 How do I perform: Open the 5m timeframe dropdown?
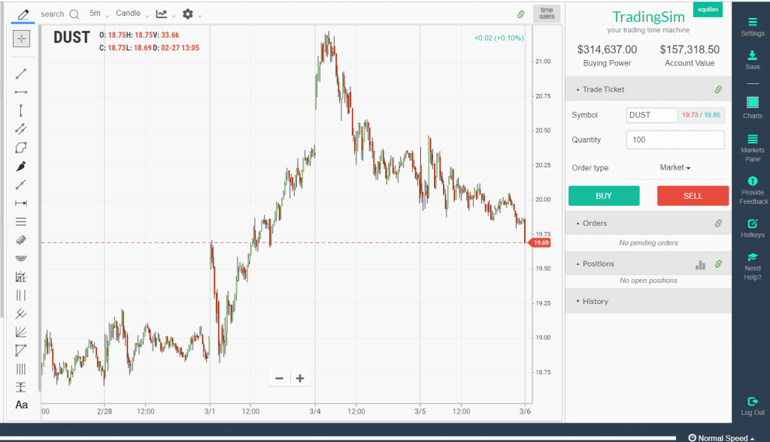click(x=98, y=14)
